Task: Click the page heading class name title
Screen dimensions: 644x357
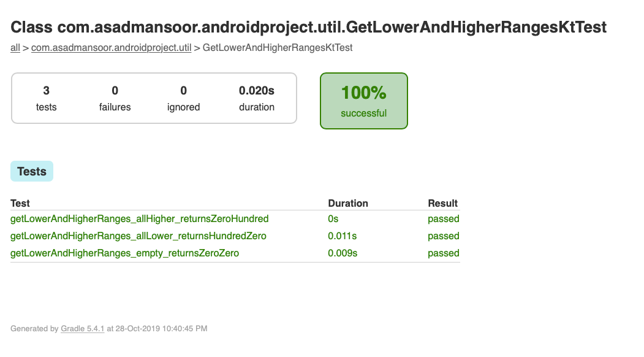Action: [x=308, y=27]
